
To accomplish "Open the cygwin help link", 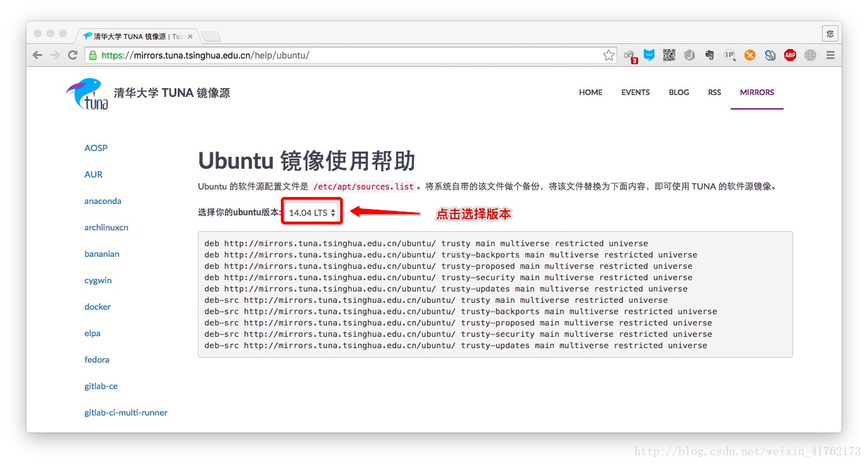I will tap(98, 280).
